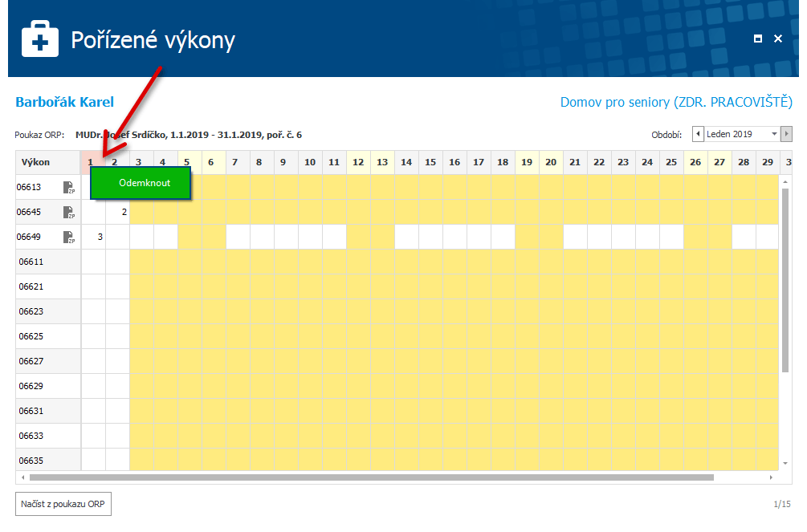Select row label 06621
The height and width of the screenshot is (532, 807).
click(31, 286)
